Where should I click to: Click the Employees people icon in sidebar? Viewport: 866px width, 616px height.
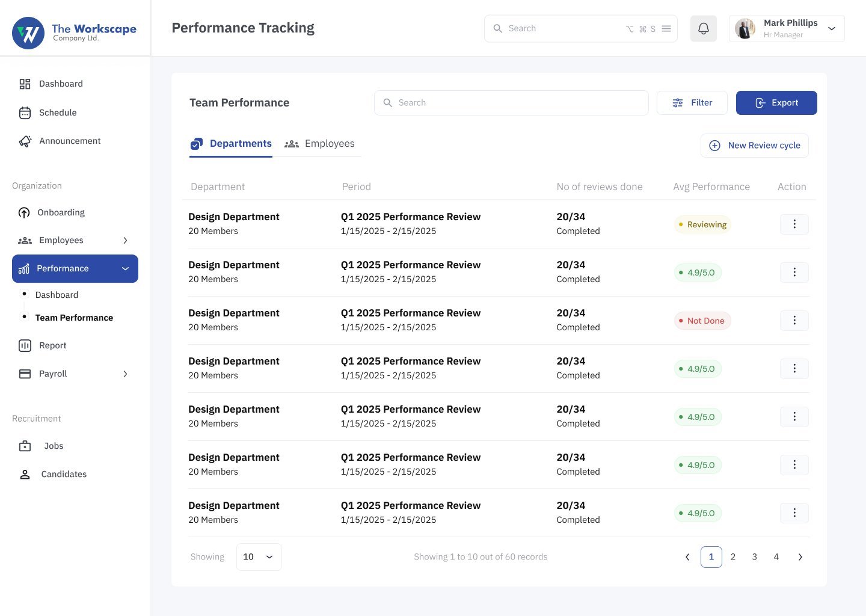pyautogui.click(x=25, y=241)
